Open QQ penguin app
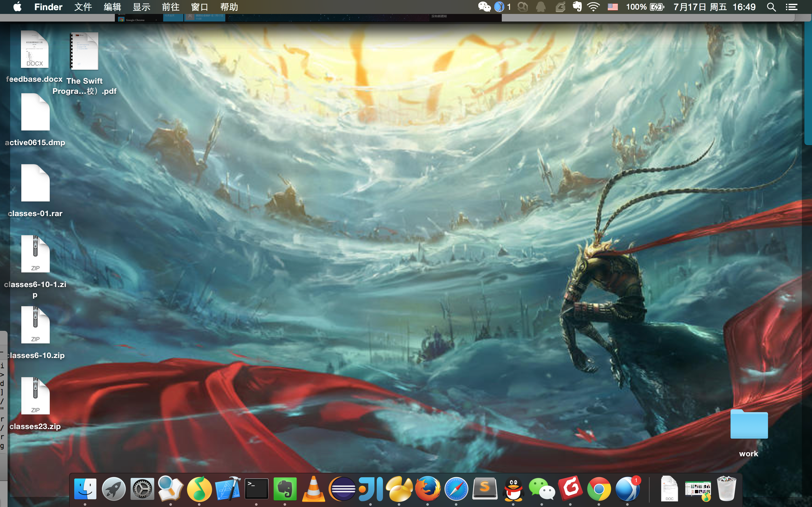This screenshot has height=507, width=812. (x=514, y=490)
